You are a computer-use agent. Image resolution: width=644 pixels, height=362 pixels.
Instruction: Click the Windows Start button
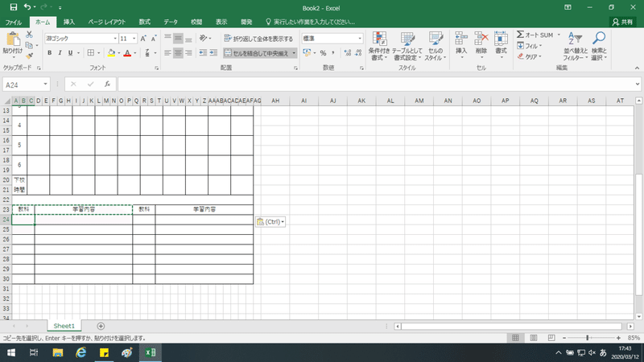click(11, 352)
